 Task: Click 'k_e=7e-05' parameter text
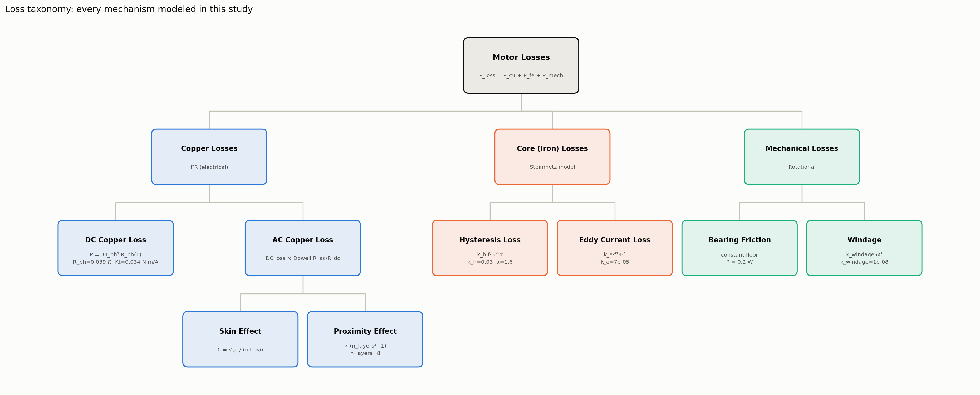click(x=614, y=262)
